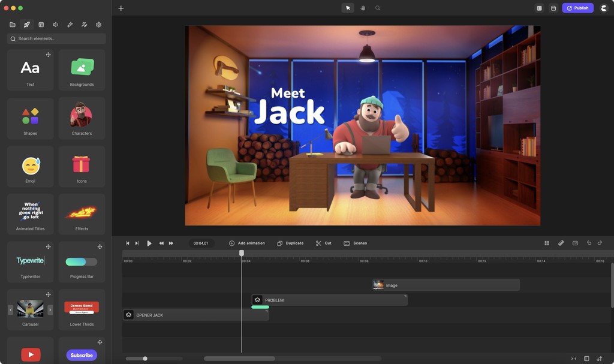614x364 pixels.
Task: Show previous Carousel preview with left chevron
Action: (x=10, y=309)
